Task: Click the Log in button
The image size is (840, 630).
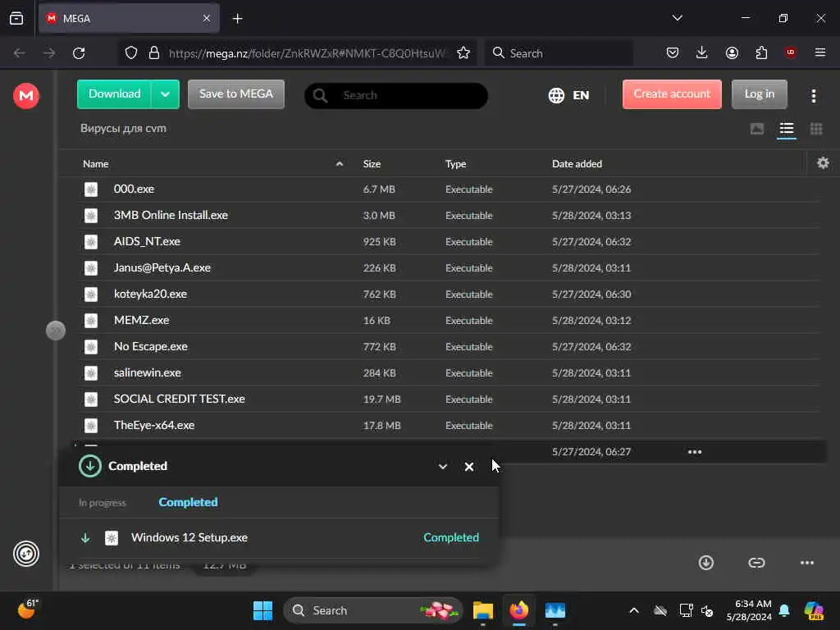Action: point(759,94)
